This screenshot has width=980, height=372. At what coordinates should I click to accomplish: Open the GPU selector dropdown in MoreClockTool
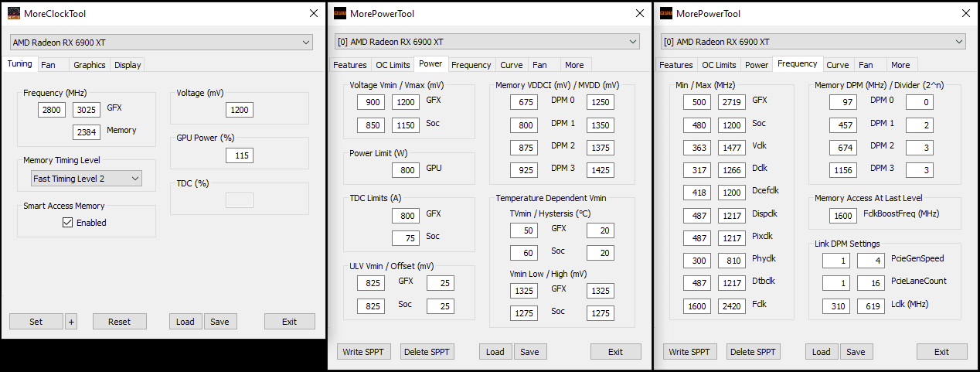(162, 42)
